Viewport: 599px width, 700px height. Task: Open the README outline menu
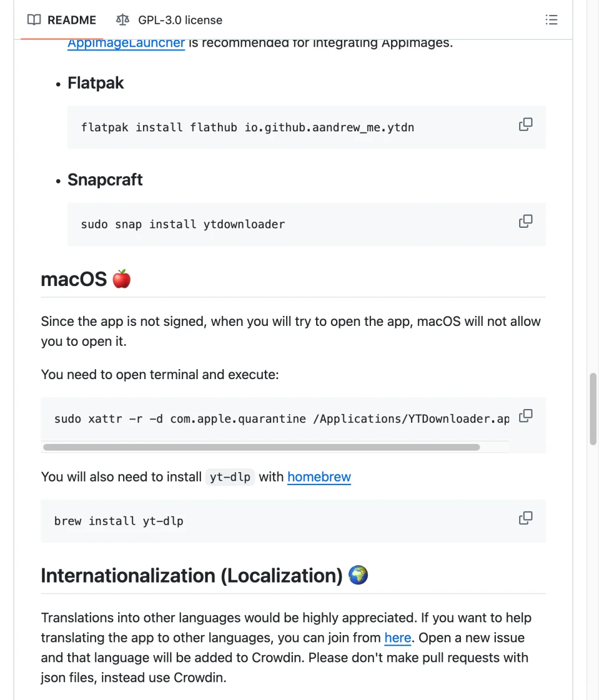click(x=551, y=20)
